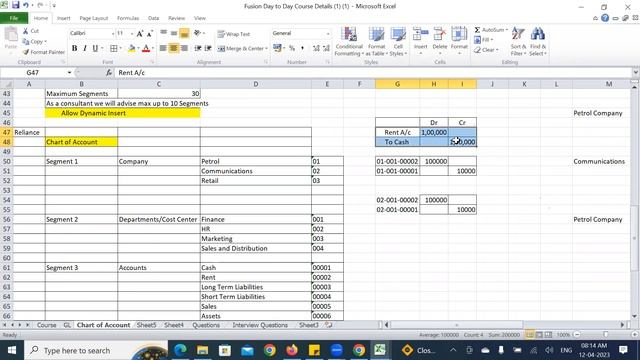Toggle align text left
Image resolution: width=640 pixels, height=360 pixels.
tap(163, 48)
